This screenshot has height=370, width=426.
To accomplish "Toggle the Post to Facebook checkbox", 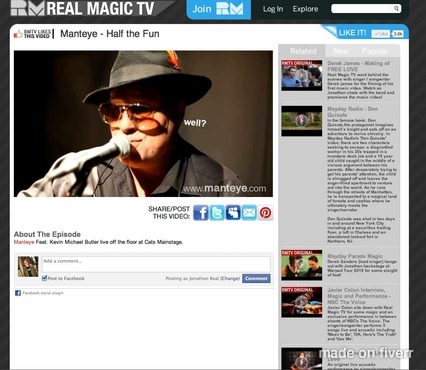I will tap(44, 278).
